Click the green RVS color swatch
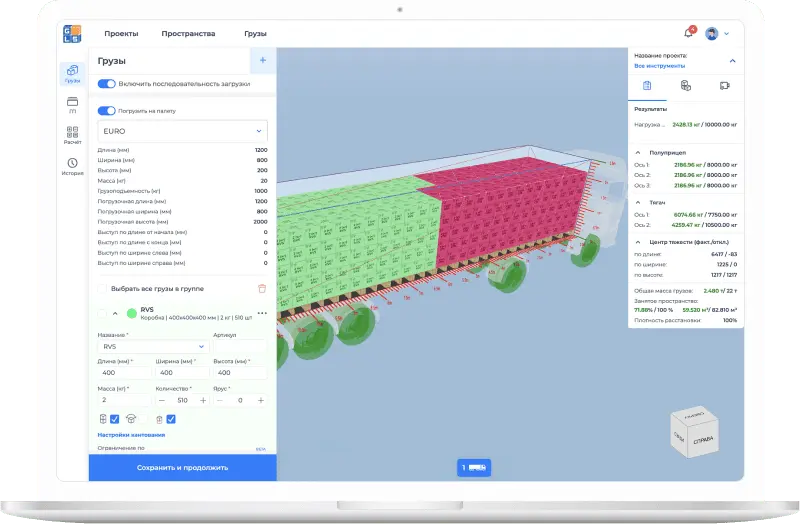The image size is (800, 527). point(132,313)
